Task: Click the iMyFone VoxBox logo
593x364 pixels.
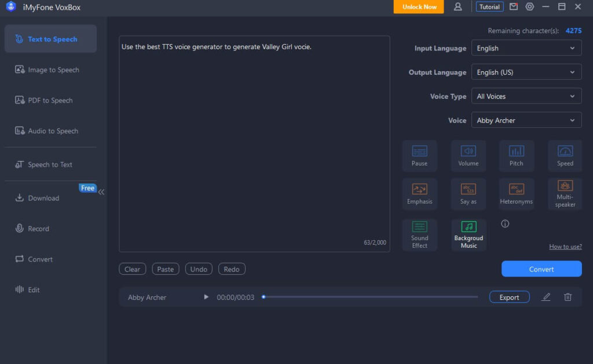Action: pos(11,6)
